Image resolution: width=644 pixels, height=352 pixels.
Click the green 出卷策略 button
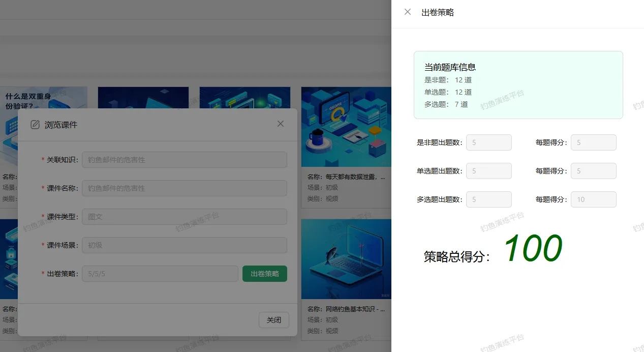[x=264, y=274]
